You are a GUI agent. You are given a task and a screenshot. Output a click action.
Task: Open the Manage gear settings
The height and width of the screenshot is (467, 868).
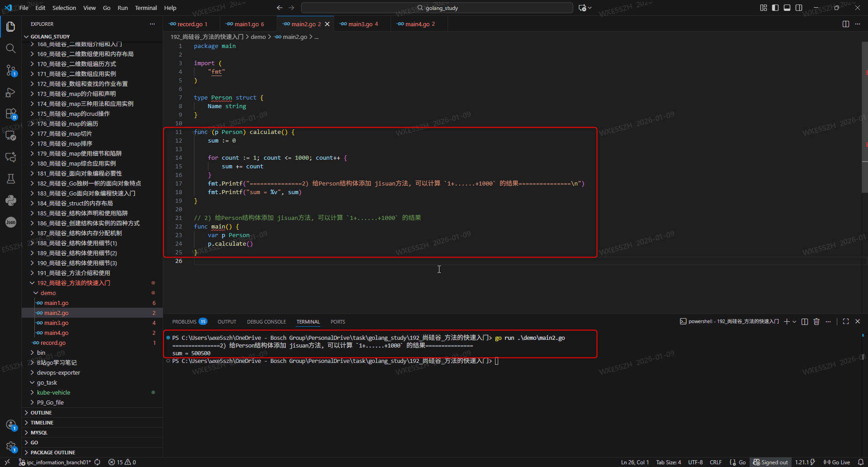pyautogui.click(x=11, y=447)
